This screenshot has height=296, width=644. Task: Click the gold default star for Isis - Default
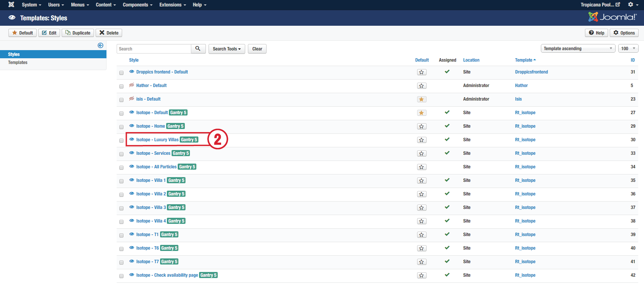click(x=422, y=99)
